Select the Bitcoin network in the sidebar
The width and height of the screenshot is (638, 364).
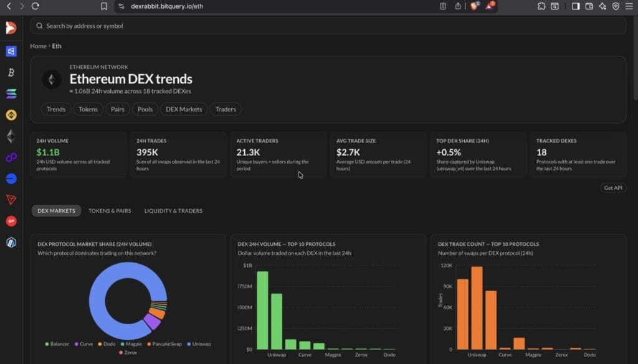[11, 72]
